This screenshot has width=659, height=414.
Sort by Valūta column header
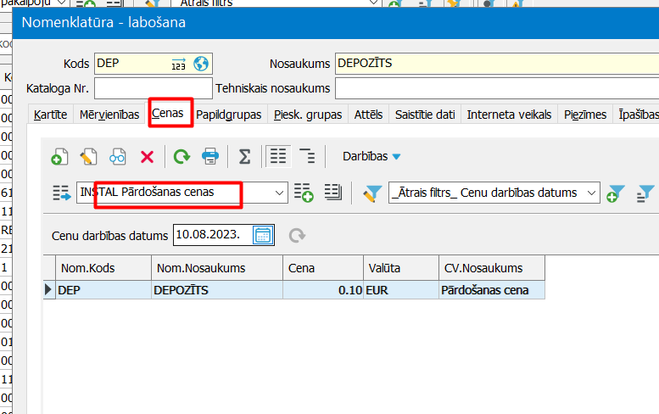[401, 268]
